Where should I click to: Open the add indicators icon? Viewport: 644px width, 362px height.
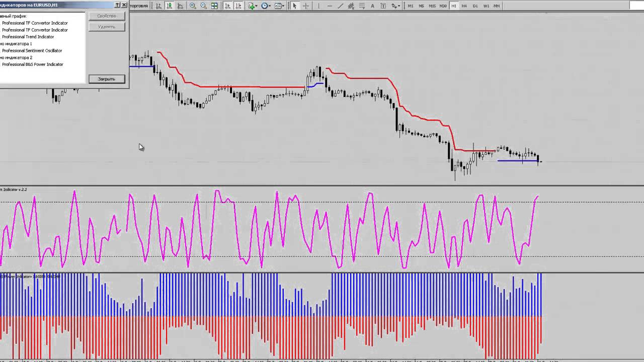(251, 6)
